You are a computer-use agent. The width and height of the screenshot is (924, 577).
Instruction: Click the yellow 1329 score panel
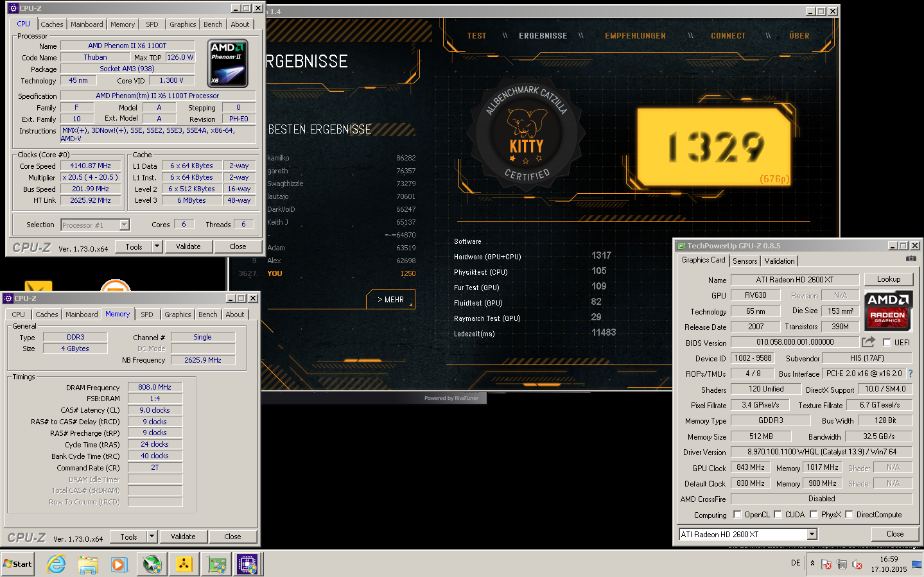[715, 147]
